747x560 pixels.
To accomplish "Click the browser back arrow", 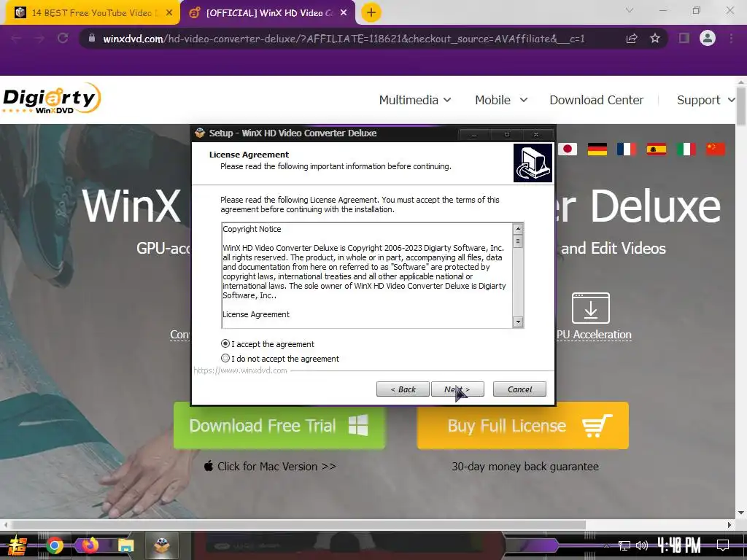I will coord(16,38).
